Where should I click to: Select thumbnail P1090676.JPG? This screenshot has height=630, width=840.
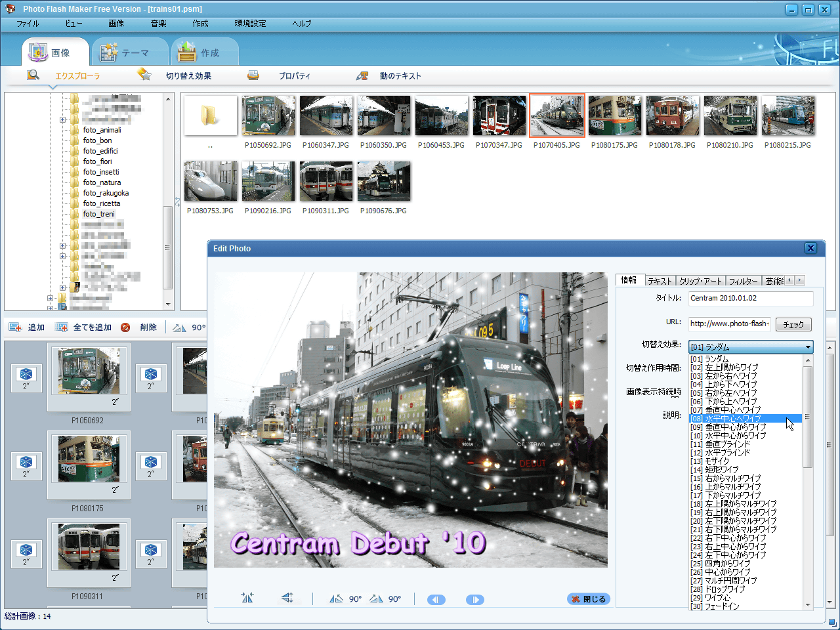coord(384,182)
